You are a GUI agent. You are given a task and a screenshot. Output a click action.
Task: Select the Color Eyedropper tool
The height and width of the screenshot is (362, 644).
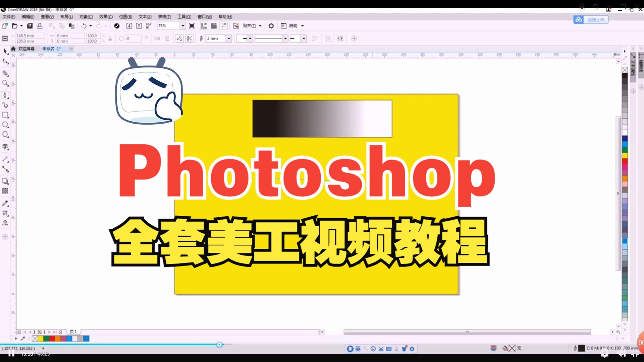(x=5, y=203)
